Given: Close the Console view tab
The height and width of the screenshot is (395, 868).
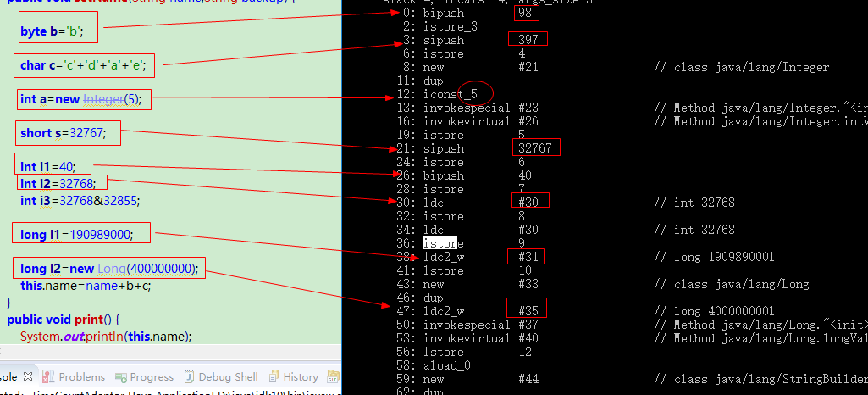Looking at the screenshot, I should (x=28, y=377).
